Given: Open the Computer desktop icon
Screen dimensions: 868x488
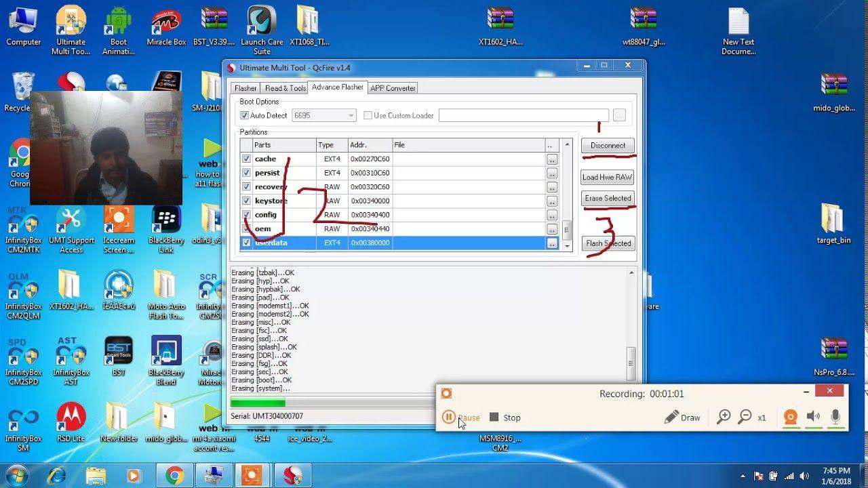Looking at the screenshot, I should [x=24, y=27].
